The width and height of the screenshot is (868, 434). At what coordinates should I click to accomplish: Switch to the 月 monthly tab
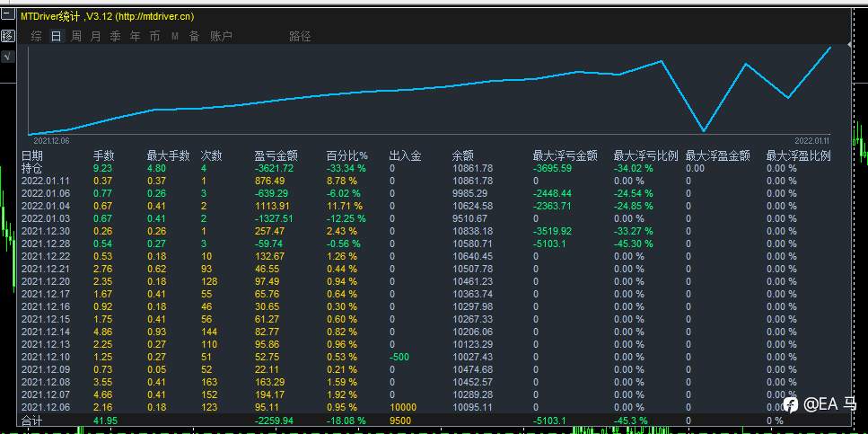(96, 37)
